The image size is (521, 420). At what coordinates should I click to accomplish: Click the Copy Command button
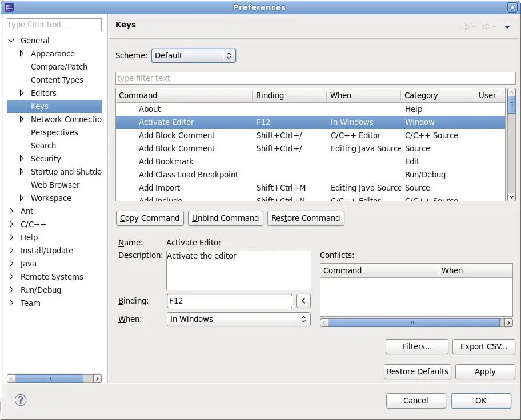tap(149, 218)
